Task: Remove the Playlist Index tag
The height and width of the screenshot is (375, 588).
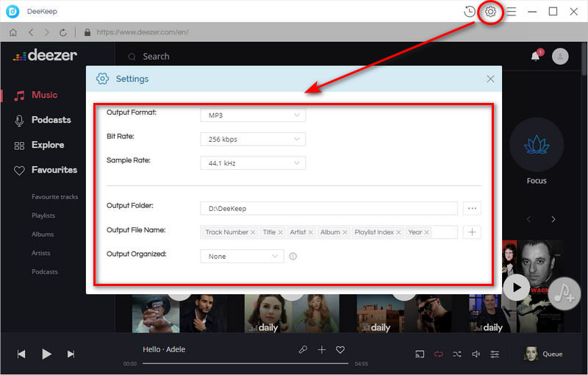Action: click(398, 232)
